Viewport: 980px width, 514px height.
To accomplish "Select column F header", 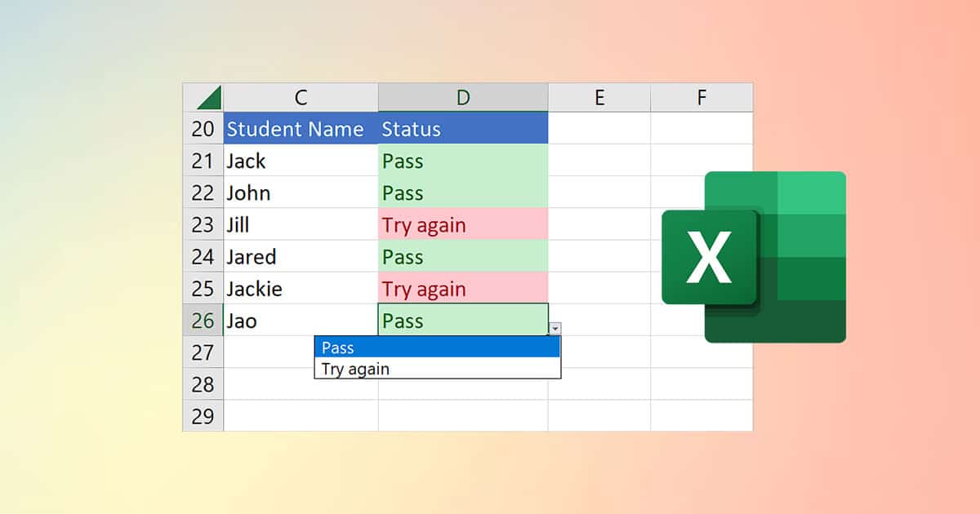I will pyautogui.click(x=702, y=97).
